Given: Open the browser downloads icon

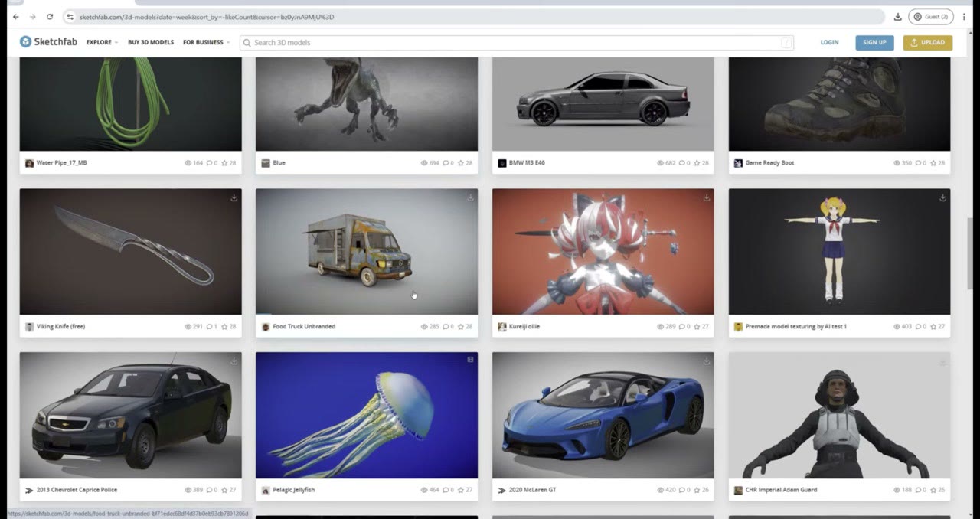Looking at the screenshot, I should point(897,16).
